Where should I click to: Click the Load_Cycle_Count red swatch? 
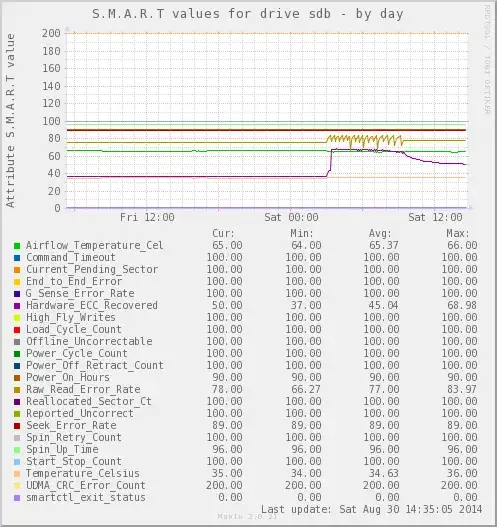17,330
